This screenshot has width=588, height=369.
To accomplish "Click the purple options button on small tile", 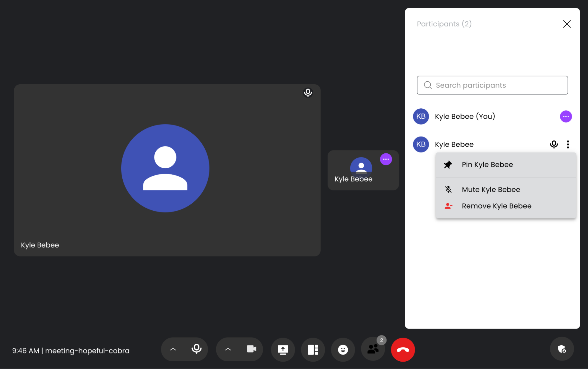I will (386, 159).
